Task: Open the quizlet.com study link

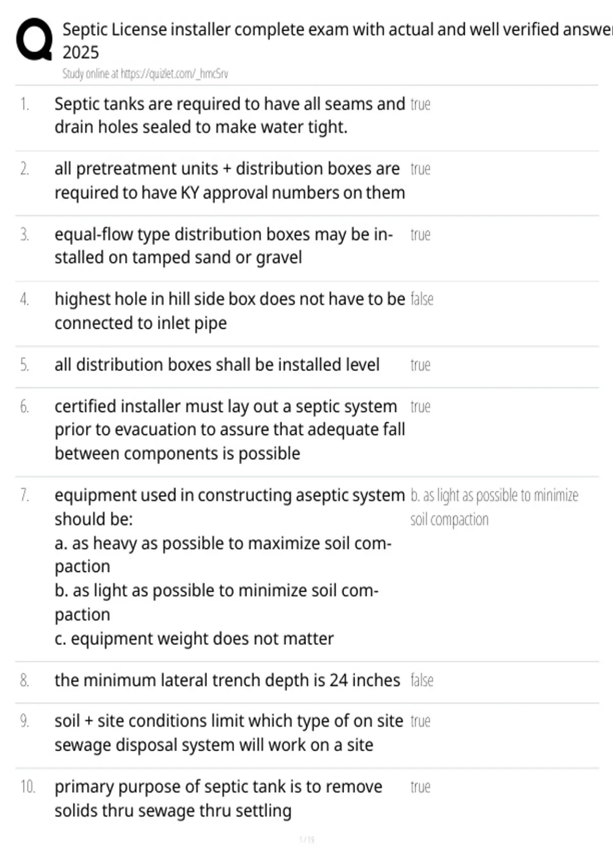Action: point(145,74)
